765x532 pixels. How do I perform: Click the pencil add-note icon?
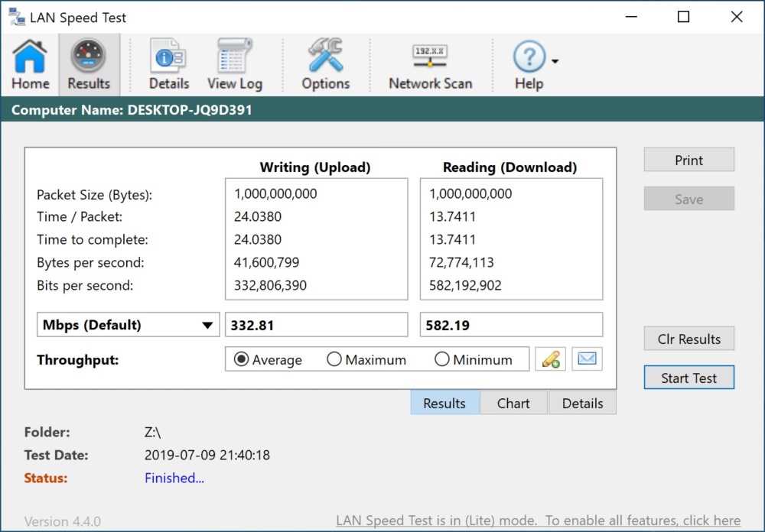click(x=550, y=359)
